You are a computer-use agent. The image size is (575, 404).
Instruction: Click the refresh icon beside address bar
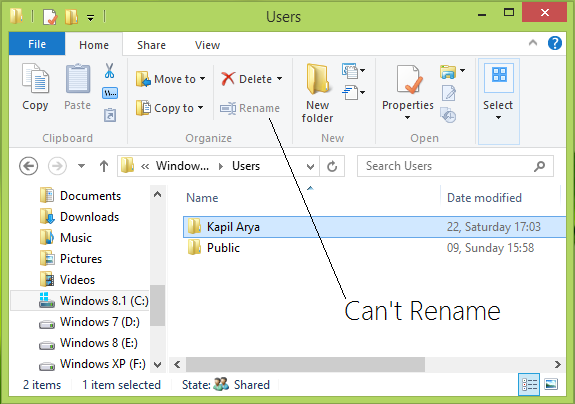tap(332, 166)
